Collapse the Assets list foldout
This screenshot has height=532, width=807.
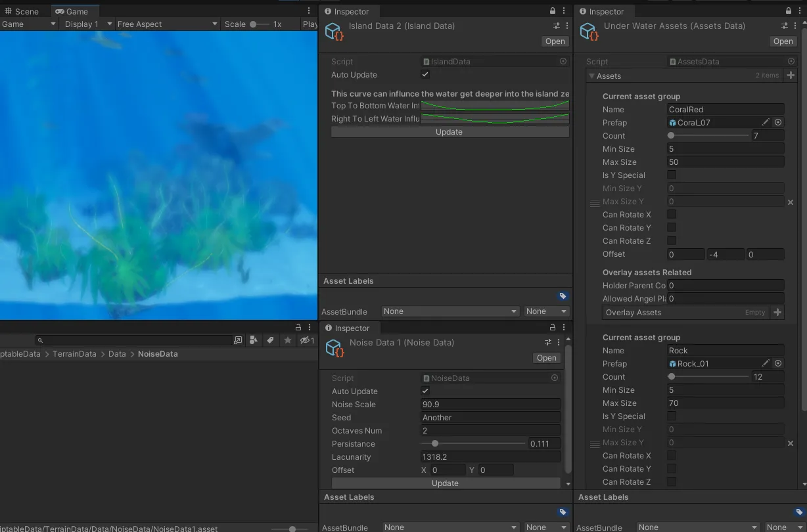pos(592,76)
